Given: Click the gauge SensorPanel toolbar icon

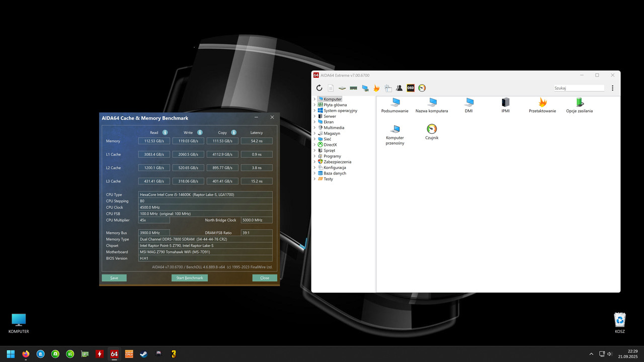Looking at the screenshot, I should coord(422,88).
